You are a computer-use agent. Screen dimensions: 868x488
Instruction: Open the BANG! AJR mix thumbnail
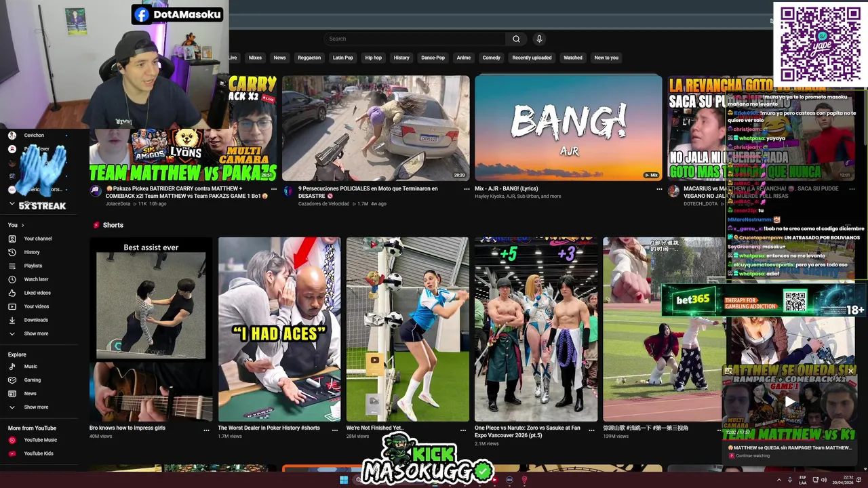point(568,128)
